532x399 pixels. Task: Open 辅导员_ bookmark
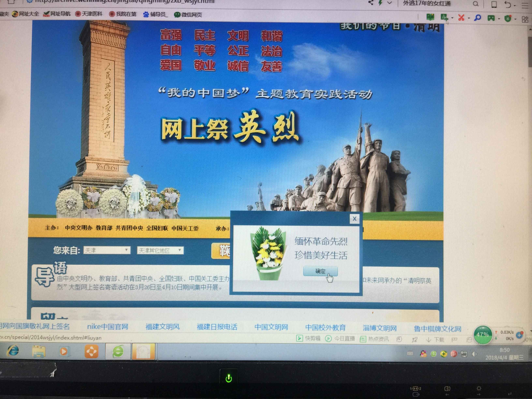155,15
